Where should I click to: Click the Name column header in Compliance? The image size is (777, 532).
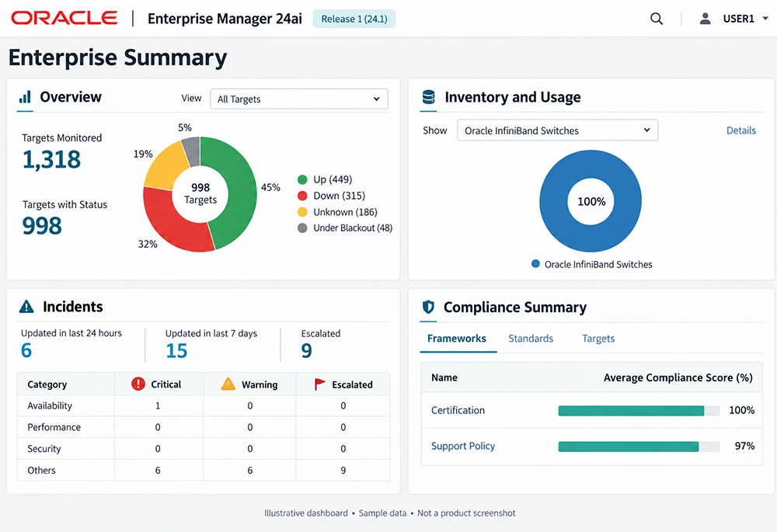444,377
